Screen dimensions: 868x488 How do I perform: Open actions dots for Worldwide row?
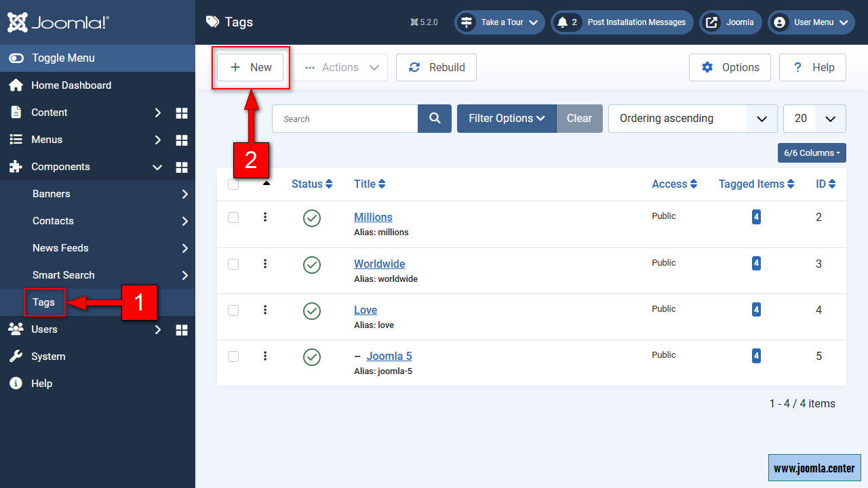click(265, 264)
